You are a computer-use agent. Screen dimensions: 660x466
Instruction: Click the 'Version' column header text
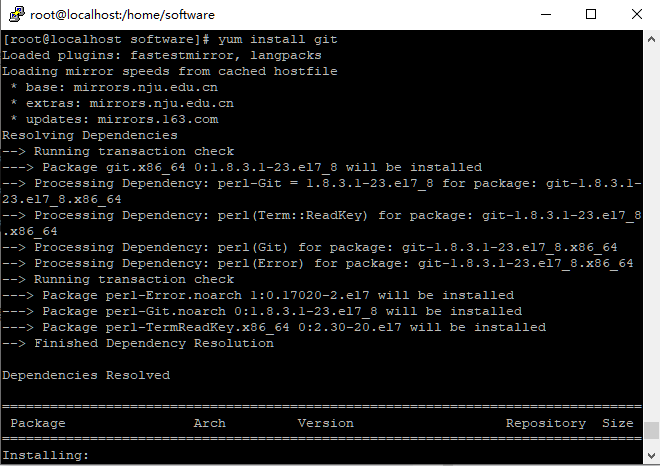click(325, 423)
